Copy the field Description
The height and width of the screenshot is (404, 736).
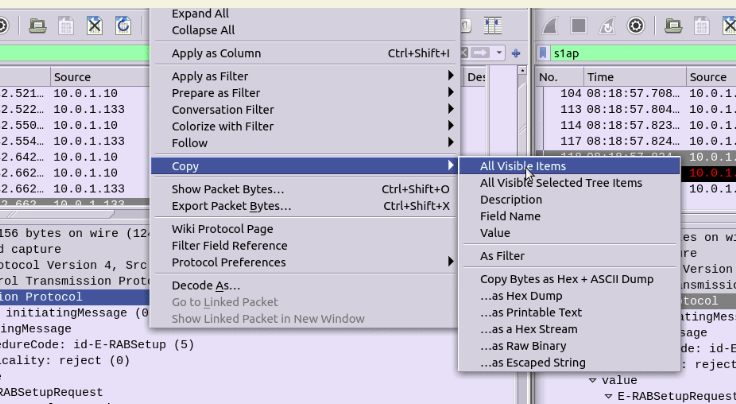point(569,199)
